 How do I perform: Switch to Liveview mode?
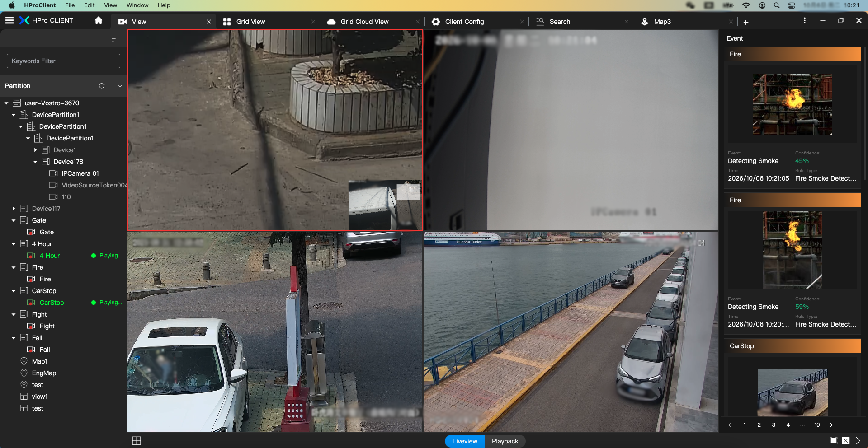[x=465, y=441]
